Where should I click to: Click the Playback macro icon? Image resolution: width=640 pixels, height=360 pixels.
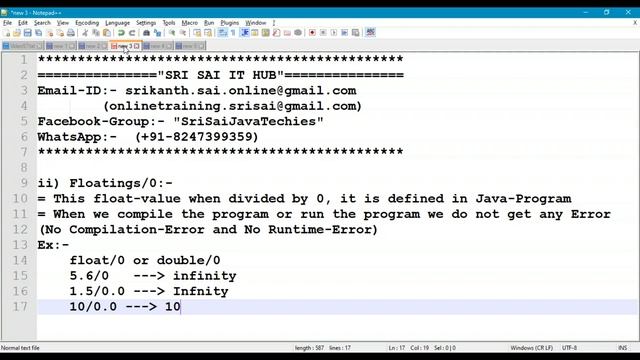coord(334,33)
